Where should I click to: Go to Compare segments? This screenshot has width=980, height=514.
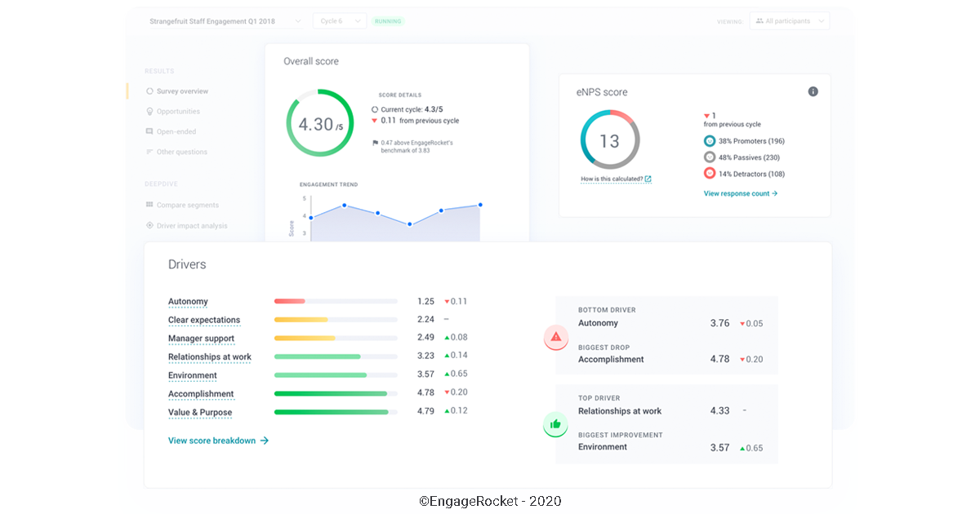[187, 205]
